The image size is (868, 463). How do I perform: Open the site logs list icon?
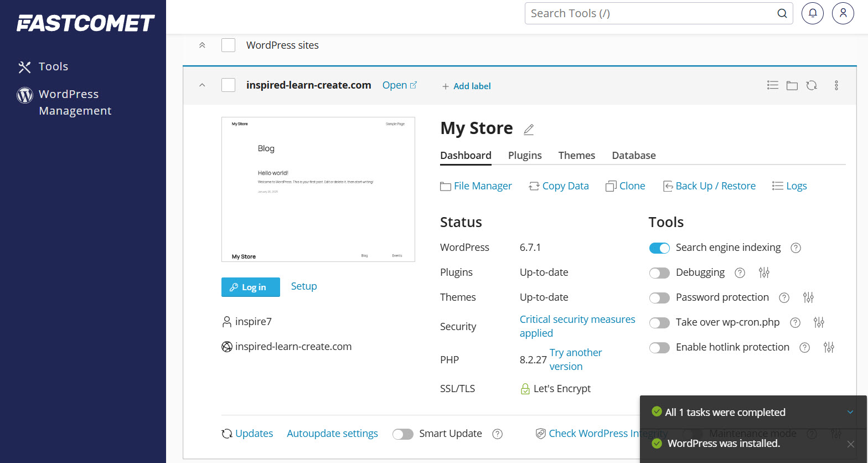click(x=773, y=85)
